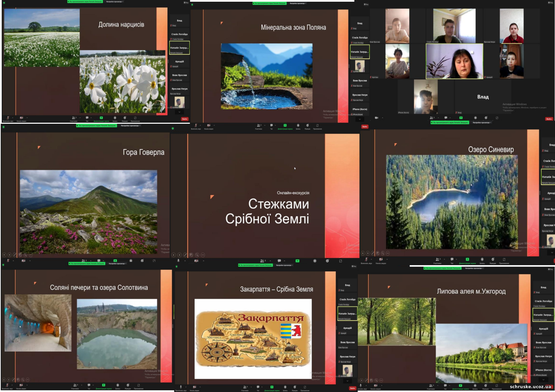555x392 pixels.
Task: Click Record icon in Долина нарцисів window
Action: coord(115,118)
